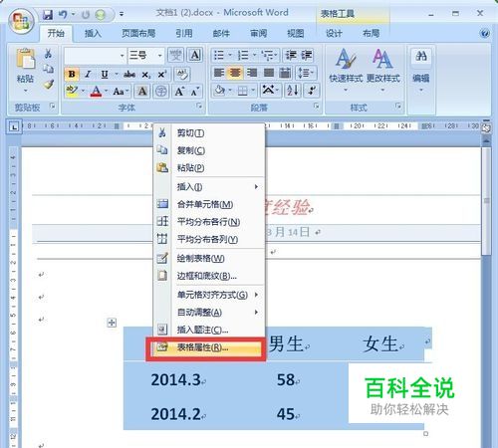Click the Cut scissors icon in clipboard group

pos(48,54)
